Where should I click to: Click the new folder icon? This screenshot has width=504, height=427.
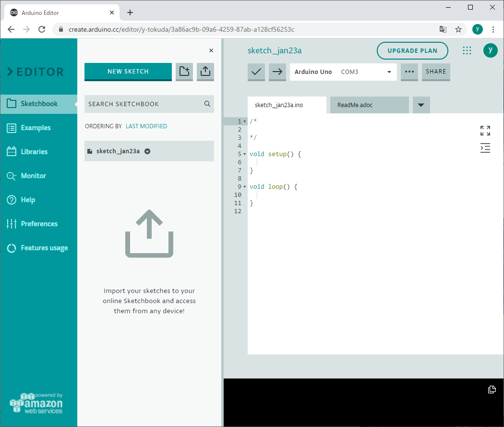(x=184, y=72)
